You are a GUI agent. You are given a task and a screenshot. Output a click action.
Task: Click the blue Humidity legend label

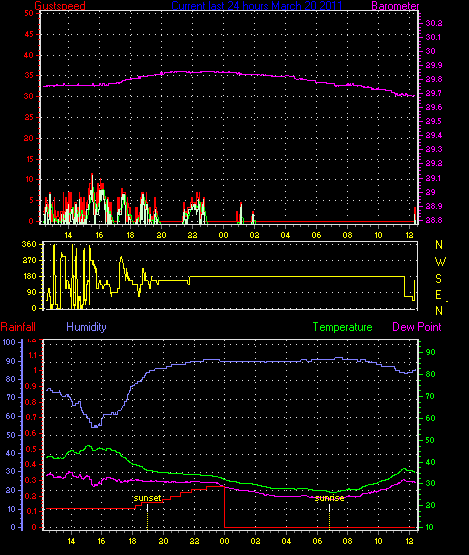[x=86, y=327]
